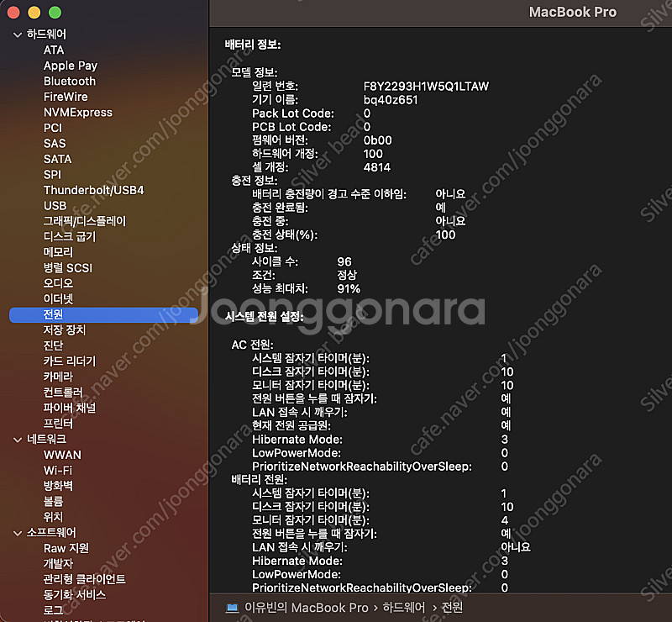This screenshot has width=672, height=622.
Task: Select ATA in the sidebar
Action: (x=54, y=50)
